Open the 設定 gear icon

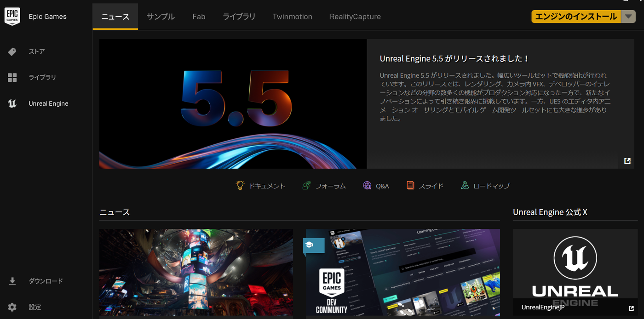coord(12,307)
